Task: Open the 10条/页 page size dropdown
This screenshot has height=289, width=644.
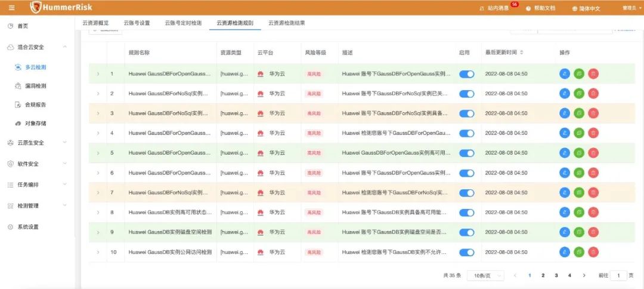Action: (x=485, y=275)
